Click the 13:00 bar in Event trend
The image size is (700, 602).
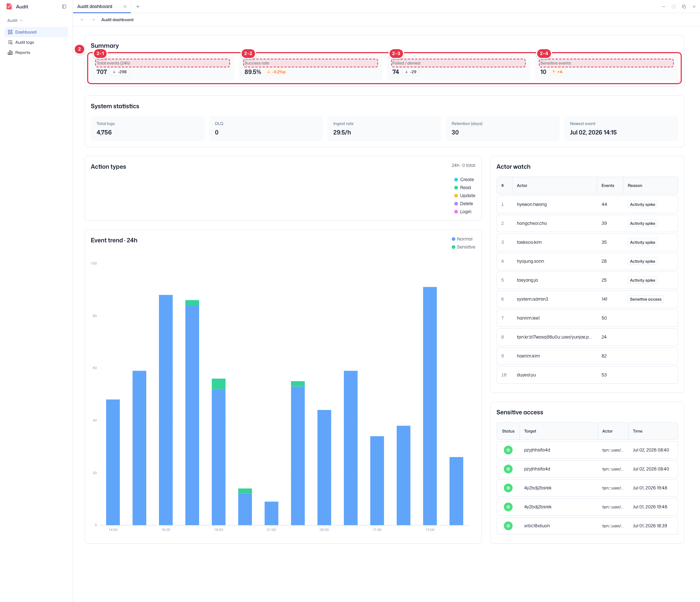click(x=430, y=406)
